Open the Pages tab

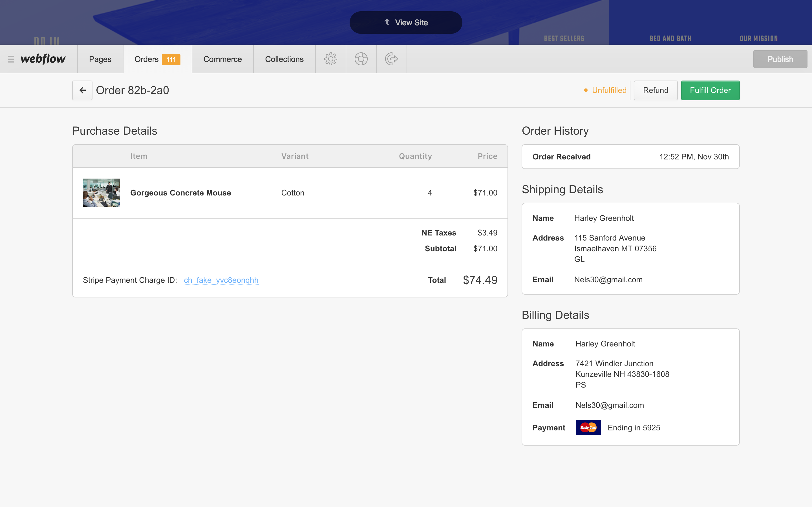click(x=100, y=59)
